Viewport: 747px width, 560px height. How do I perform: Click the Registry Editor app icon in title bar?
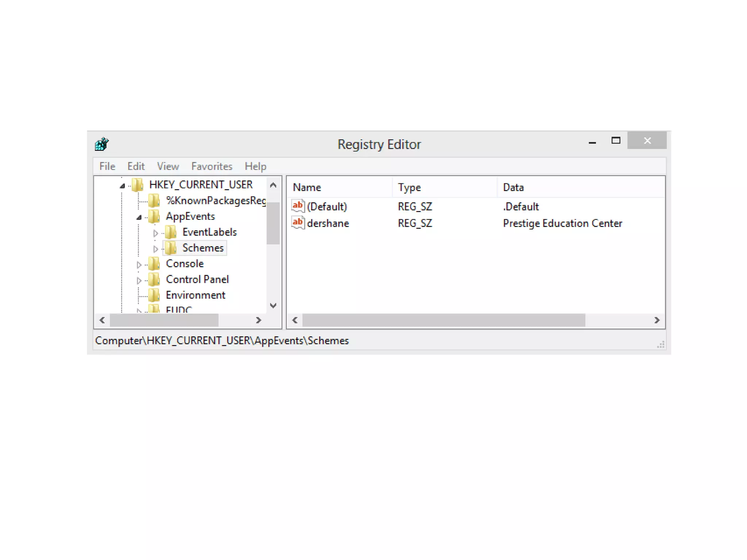pyautogui.click(x=102, y=144)
